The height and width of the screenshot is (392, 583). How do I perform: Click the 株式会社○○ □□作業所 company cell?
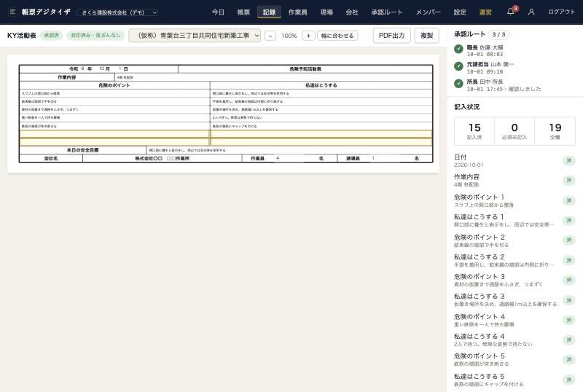162,158
